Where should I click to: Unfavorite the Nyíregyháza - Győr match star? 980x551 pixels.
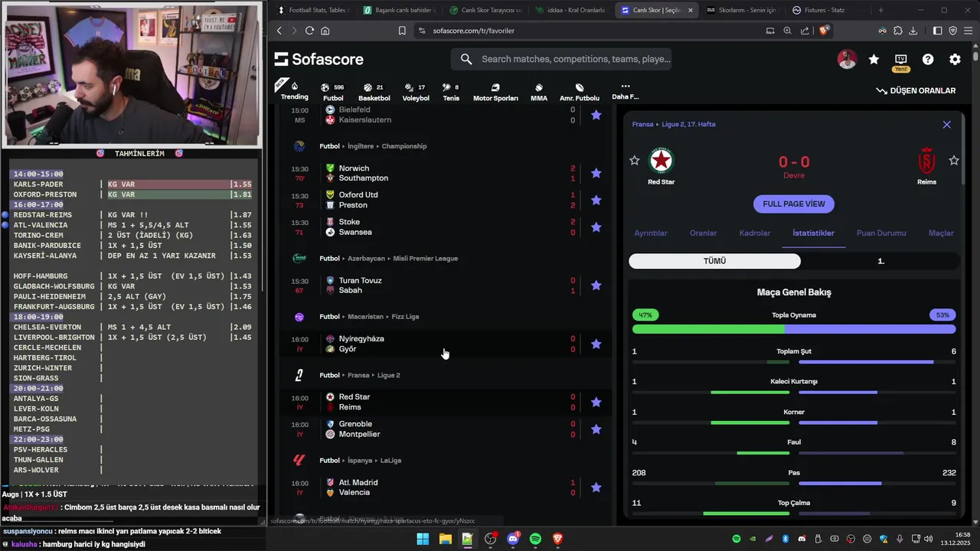tap(596, 344)
